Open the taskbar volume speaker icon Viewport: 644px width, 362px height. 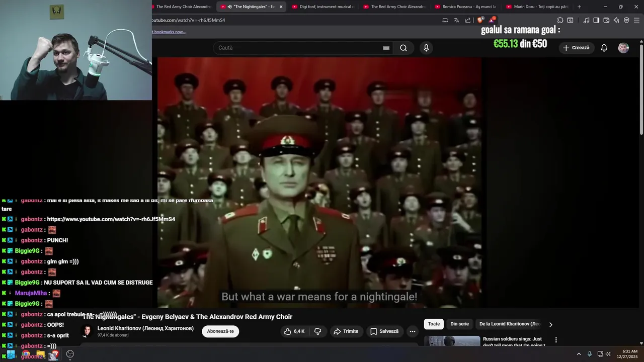pos(608,354)
